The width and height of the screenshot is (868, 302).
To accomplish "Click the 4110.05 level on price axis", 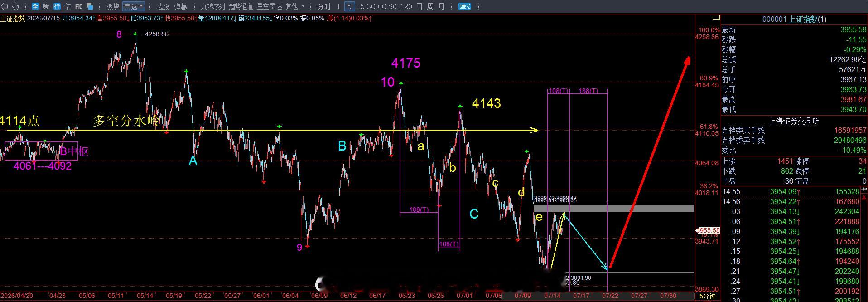I will (x=707, y=133).
